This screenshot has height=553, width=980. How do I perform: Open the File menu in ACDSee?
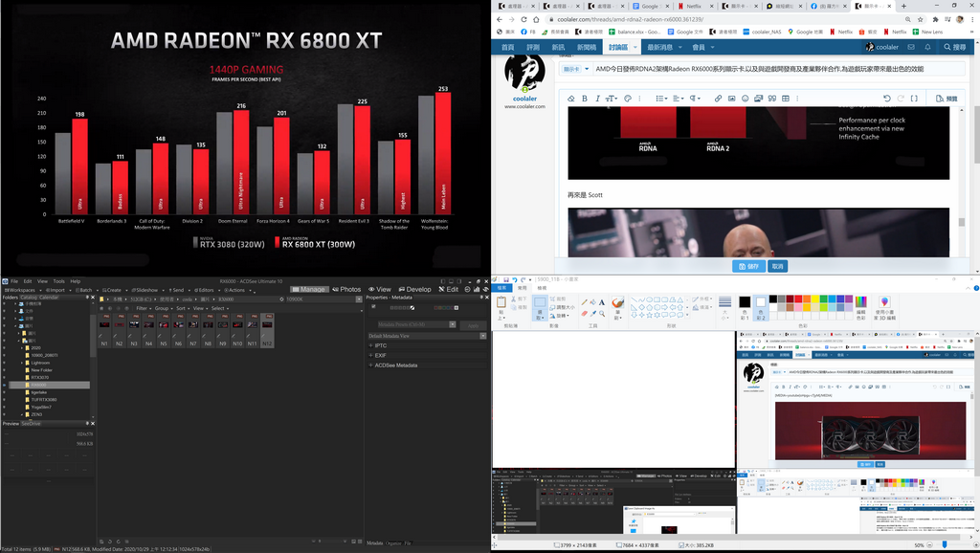(x=13, y=281)
